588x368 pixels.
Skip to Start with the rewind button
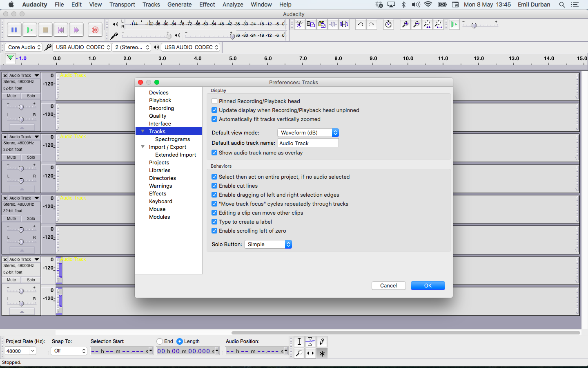pyautogui.click(x=61, y=30)
